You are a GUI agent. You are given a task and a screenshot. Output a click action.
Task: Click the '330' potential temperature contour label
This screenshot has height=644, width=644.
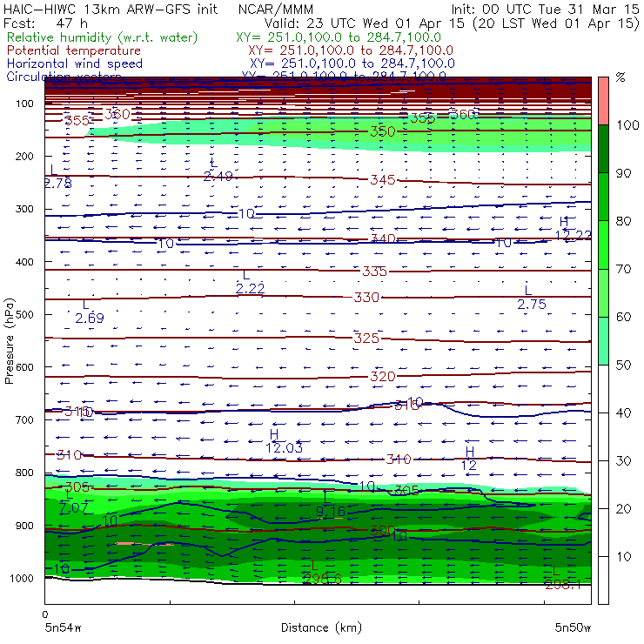tap(366, 298)
